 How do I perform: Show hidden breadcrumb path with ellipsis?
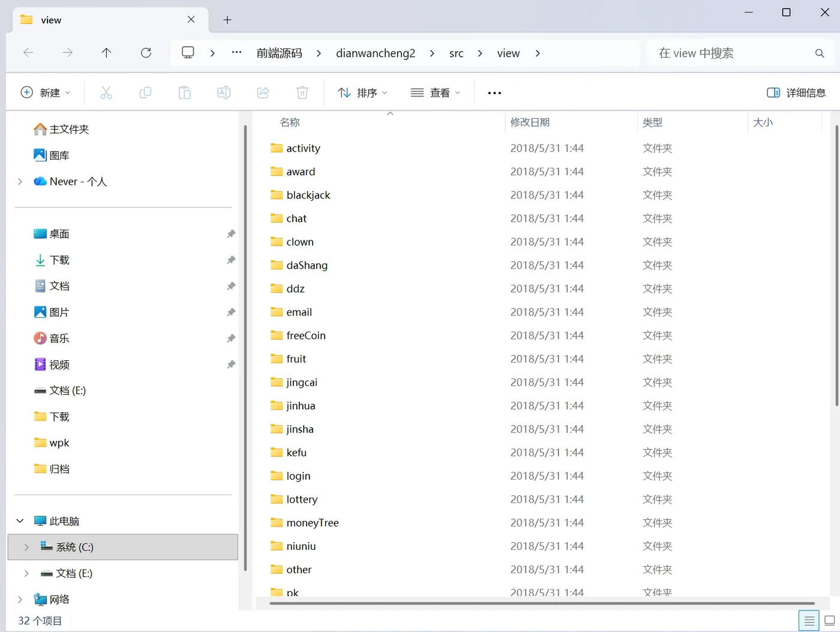[x=237, y=53]
